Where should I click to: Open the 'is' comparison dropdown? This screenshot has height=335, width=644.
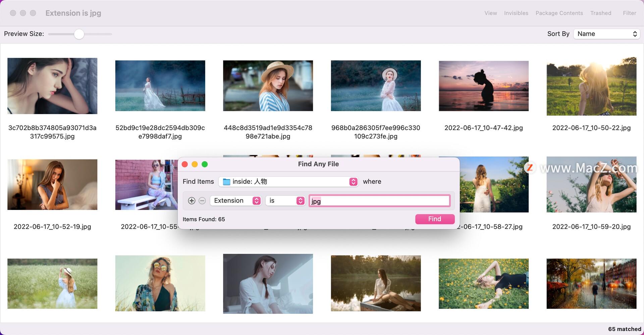pyautogui.click(x=285, y=201)
